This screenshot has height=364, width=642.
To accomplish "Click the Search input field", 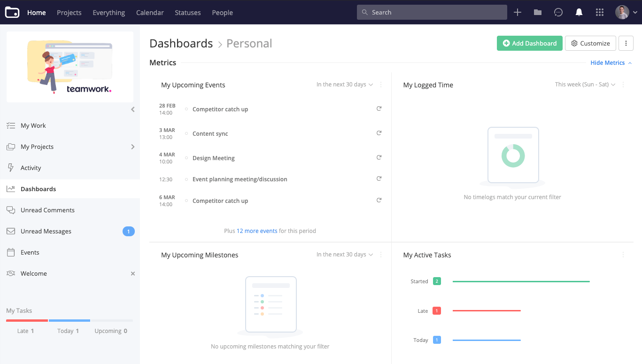I will point(432,13).
